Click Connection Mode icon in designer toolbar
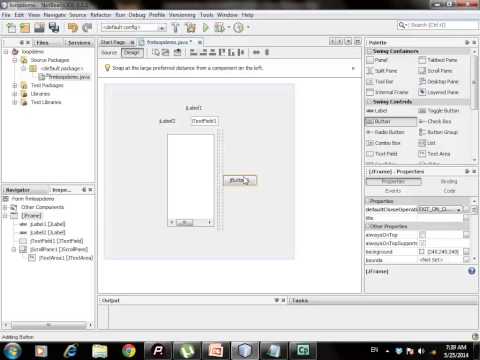 click(166, 52)
